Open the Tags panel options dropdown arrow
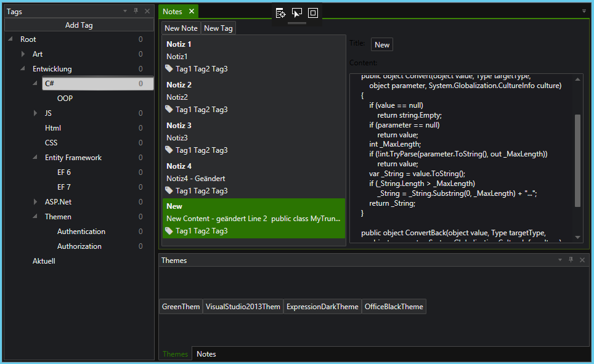The height and width of the screenshot is (364, 594). (125, 11)
